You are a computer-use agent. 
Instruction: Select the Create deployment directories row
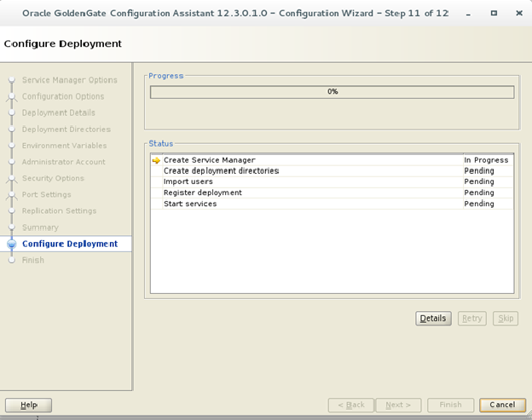click(332, 171)
